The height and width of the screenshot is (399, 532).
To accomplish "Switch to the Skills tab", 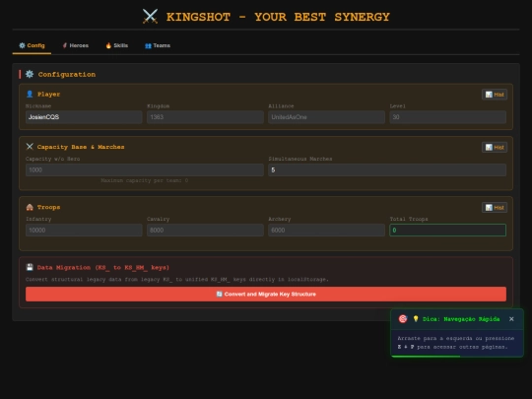I will point(116,45).
